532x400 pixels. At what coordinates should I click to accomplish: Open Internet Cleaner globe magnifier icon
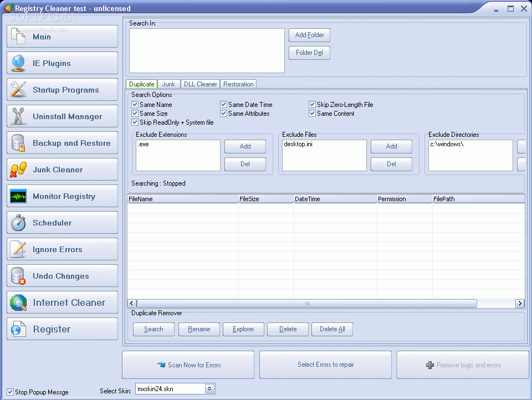coord(18,302)
